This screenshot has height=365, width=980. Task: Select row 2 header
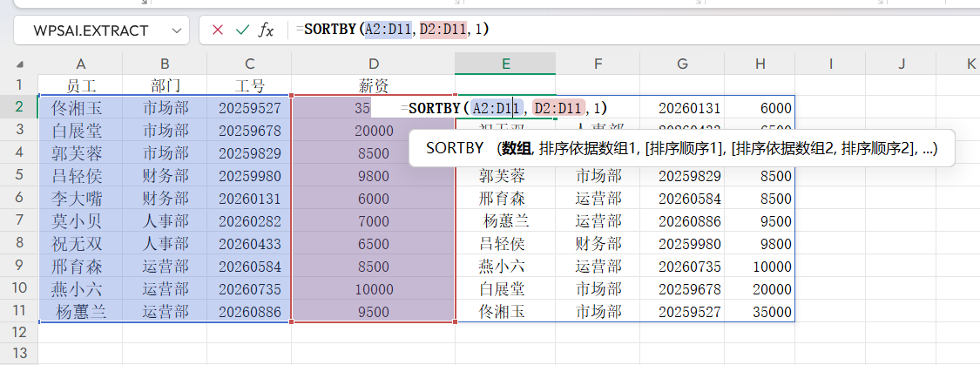pos(19,107)
